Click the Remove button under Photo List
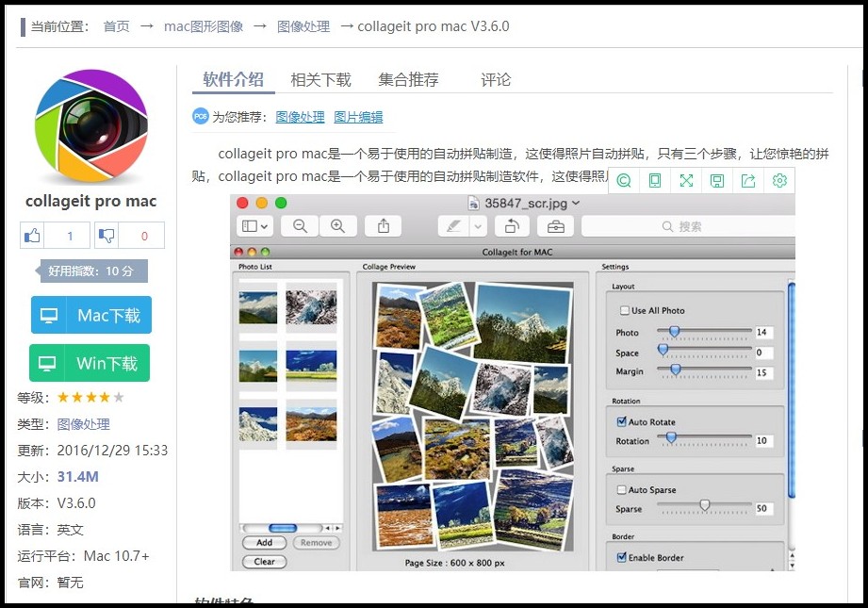 point(316,543)
